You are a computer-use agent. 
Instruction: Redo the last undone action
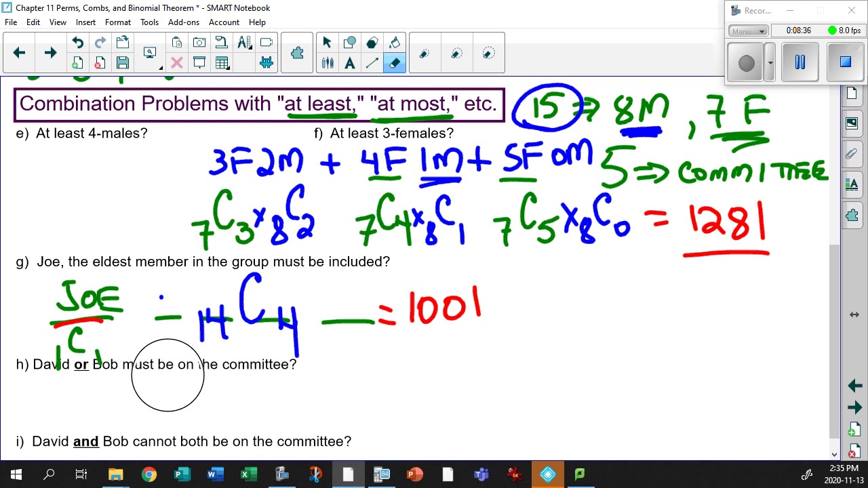[100, 43]
